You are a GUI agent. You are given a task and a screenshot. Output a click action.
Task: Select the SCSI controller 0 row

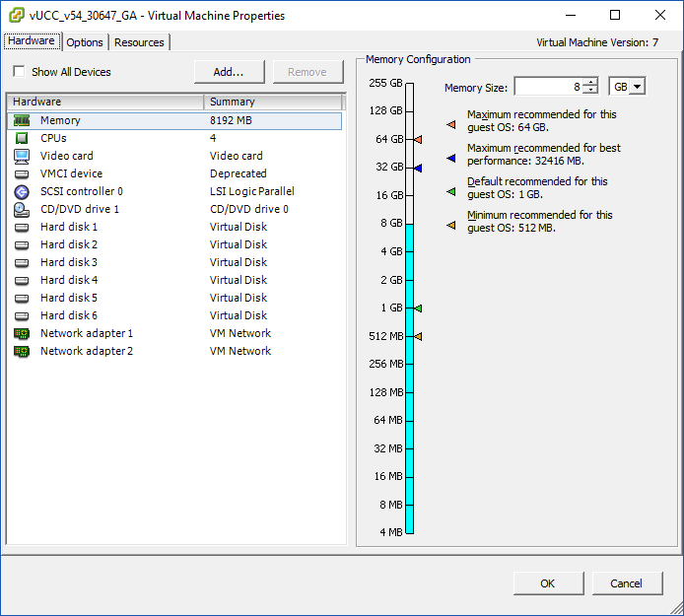(x=174, y=192)
